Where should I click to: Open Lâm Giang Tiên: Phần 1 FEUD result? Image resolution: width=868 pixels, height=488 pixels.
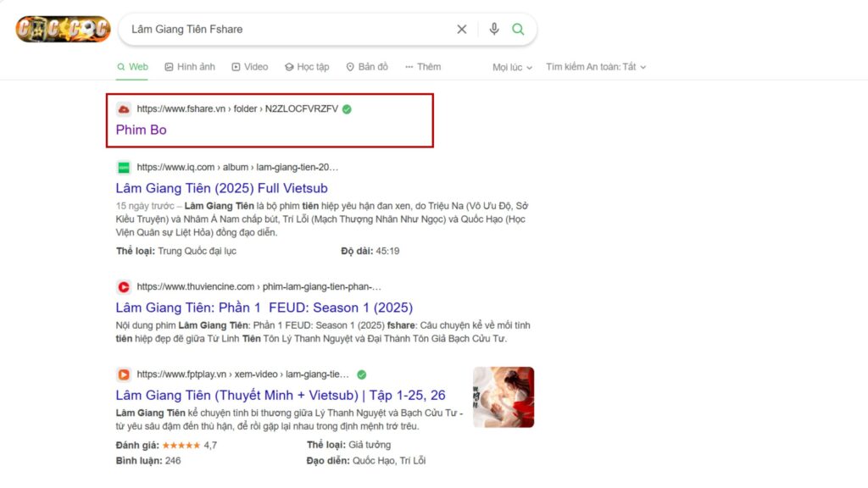pos(264,308)
